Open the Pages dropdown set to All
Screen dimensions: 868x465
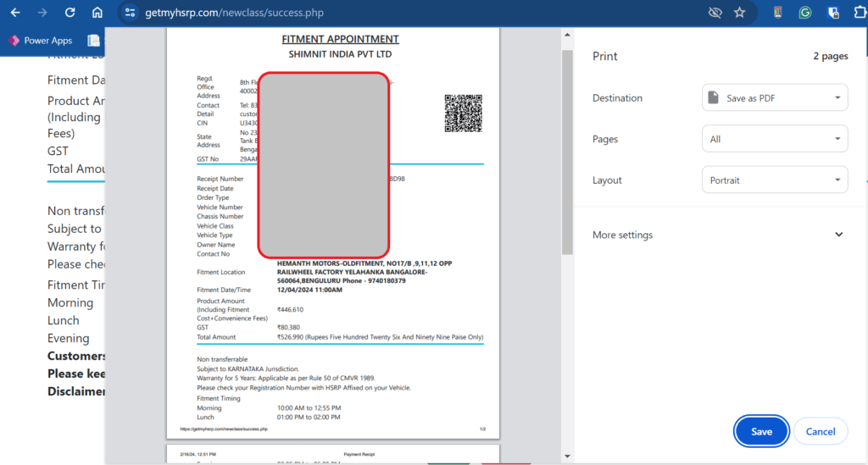(x=775, y=139)
